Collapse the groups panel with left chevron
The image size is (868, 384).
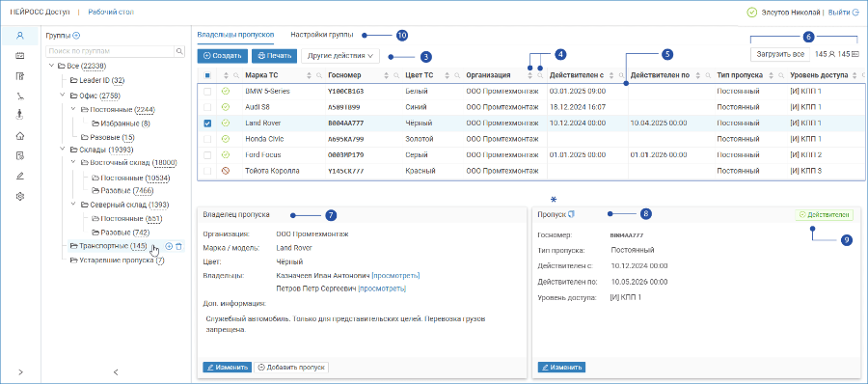pyautogui.click(x=116, y=371)
